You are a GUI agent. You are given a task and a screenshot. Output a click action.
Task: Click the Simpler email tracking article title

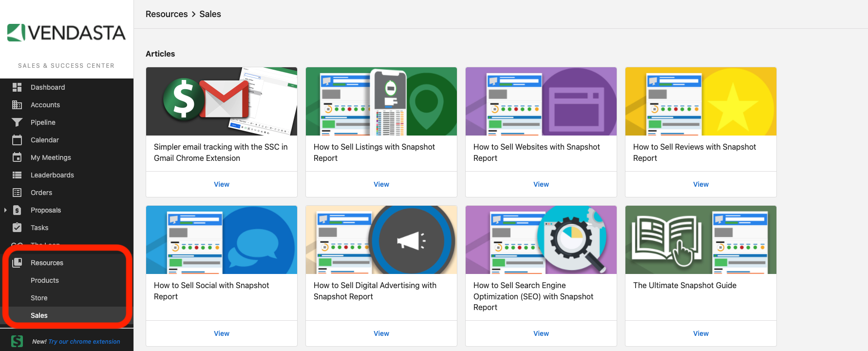tap(221, 153)
